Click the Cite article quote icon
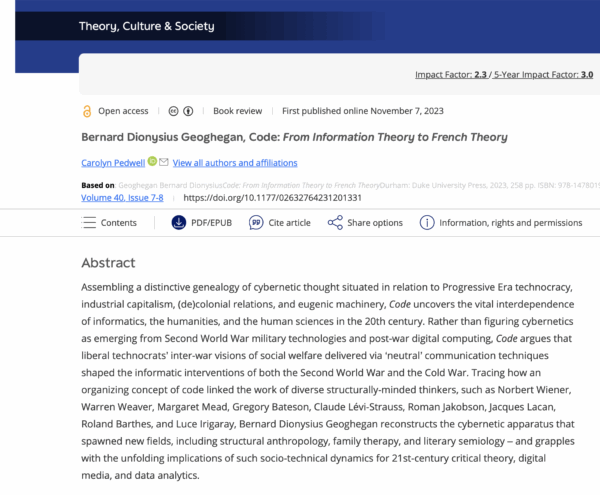The image size is (600, 495). click(x=256, y=222)
